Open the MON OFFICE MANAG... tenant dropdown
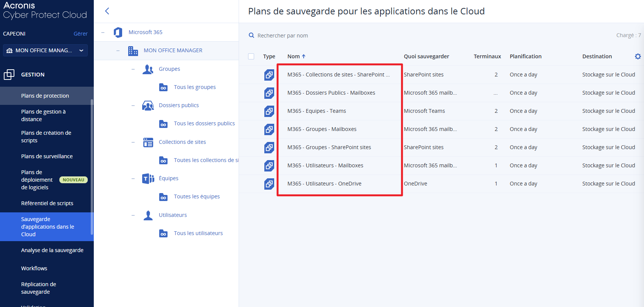 coord(45,50)
